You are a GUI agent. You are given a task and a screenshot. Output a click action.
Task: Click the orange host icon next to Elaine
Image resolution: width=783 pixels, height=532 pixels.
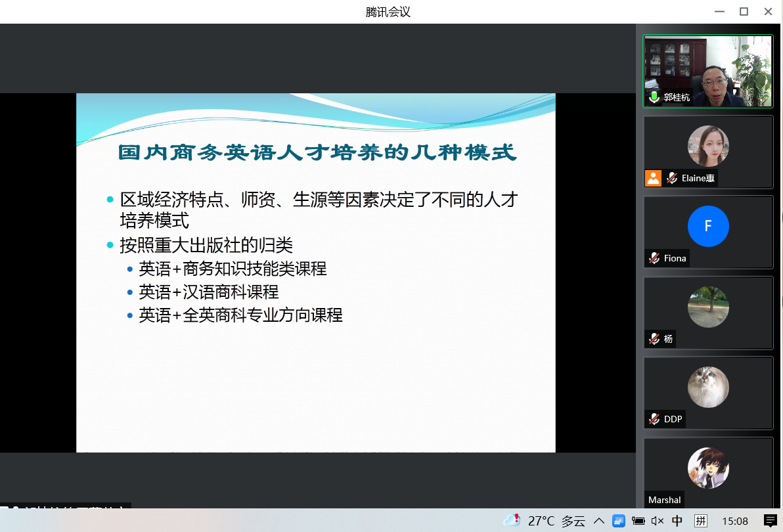pyautogui.click(x=653, y=178)
